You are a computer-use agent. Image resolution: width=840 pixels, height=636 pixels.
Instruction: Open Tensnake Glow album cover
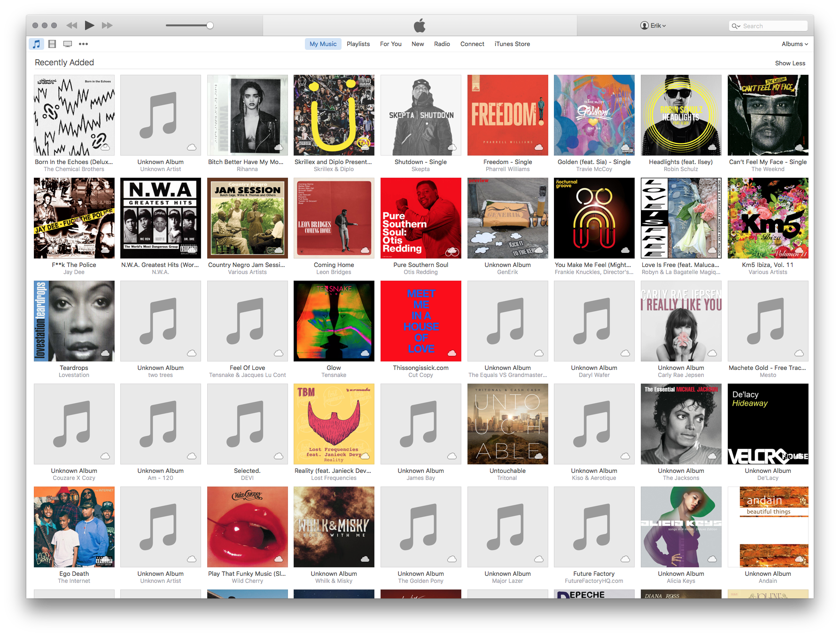[334, 321]
